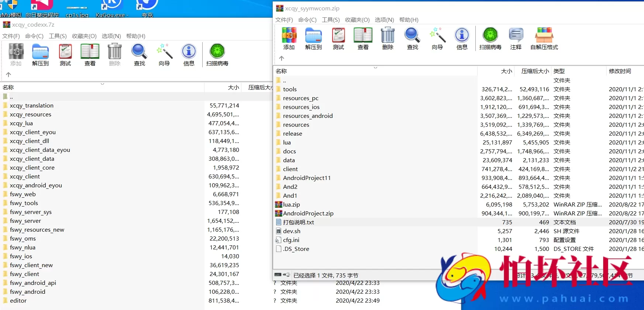Click 向导 (Wizard) wand icon in right window

(437, 38)
